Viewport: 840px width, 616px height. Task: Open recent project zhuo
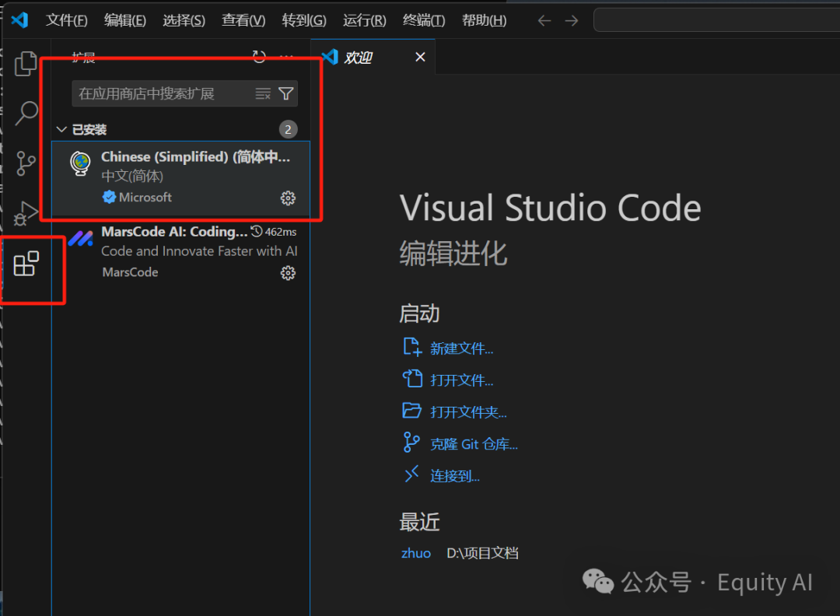(415, 553)
